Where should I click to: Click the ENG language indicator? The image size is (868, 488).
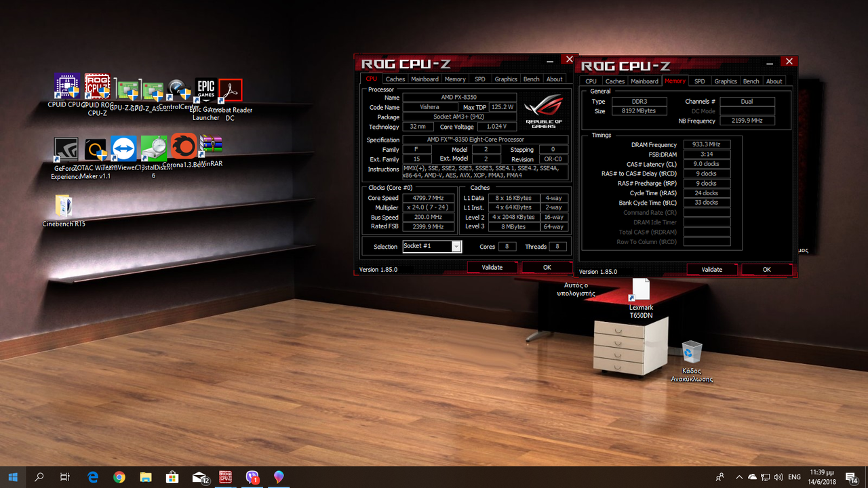(794, 477)
